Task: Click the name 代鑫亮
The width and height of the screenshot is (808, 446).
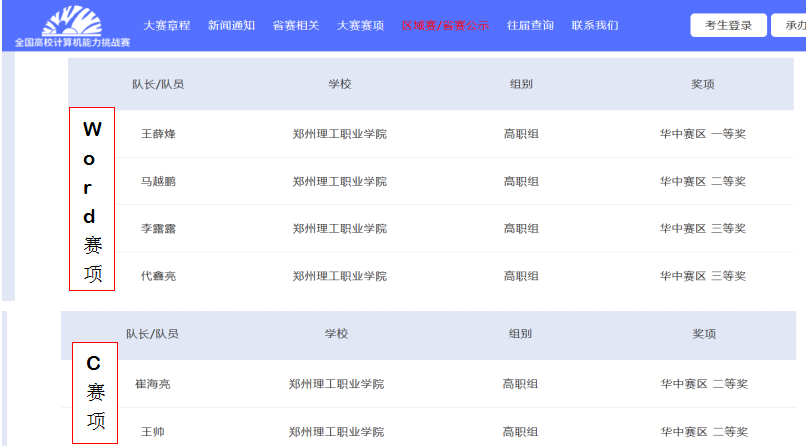Action: coord(158,276)
